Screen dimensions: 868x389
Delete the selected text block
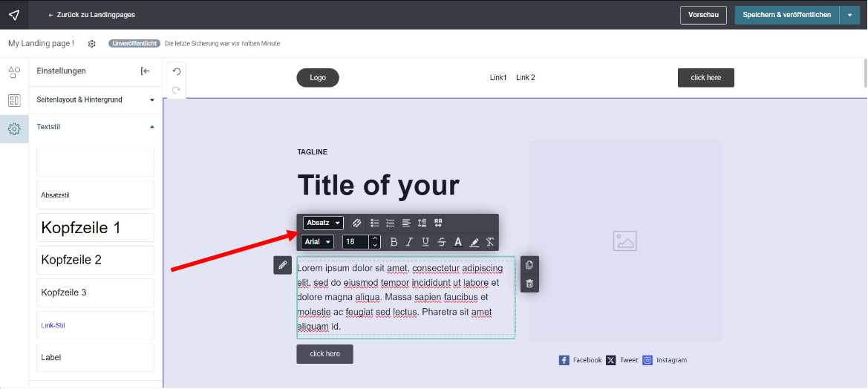click(x=529, y=284)
